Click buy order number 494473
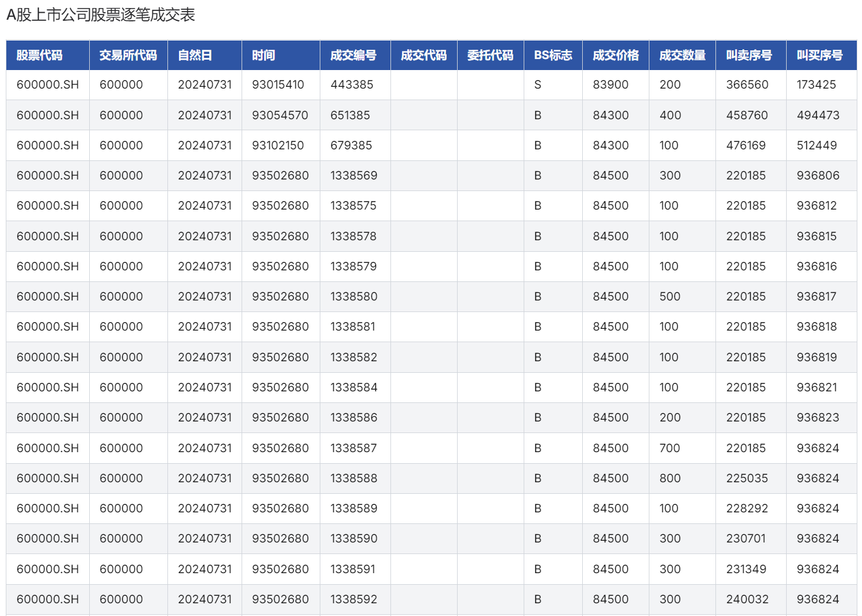862x616 pixels. [818, 115]
